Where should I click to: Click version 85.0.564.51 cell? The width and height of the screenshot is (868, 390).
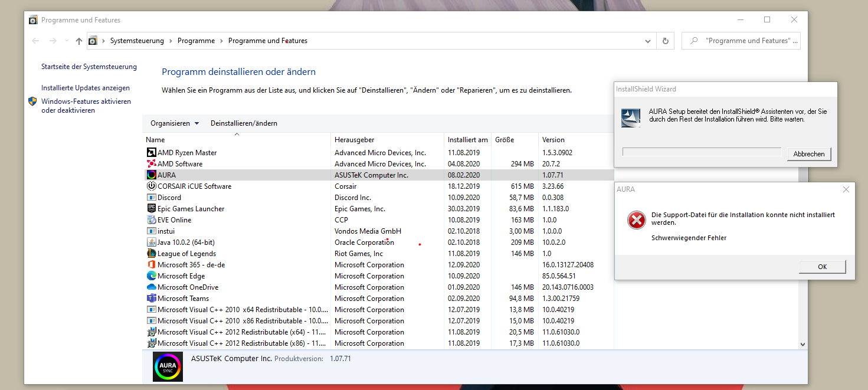click(559, 276)
